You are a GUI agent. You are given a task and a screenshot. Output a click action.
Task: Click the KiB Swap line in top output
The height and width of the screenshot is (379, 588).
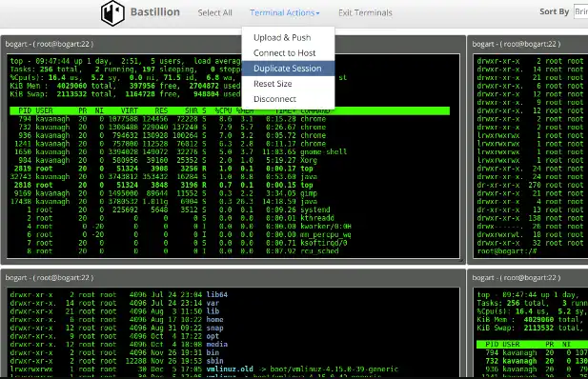(125, 94)
